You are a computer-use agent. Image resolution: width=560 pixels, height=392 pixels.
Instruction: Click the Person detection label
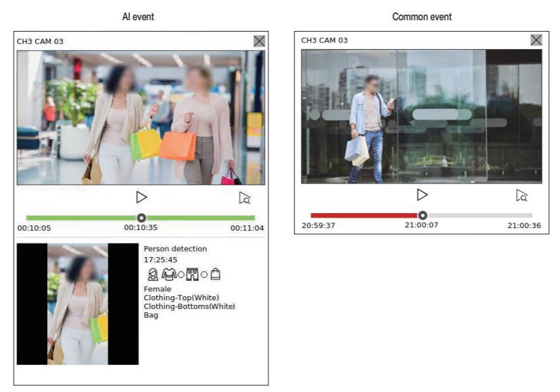pos(175,249)
